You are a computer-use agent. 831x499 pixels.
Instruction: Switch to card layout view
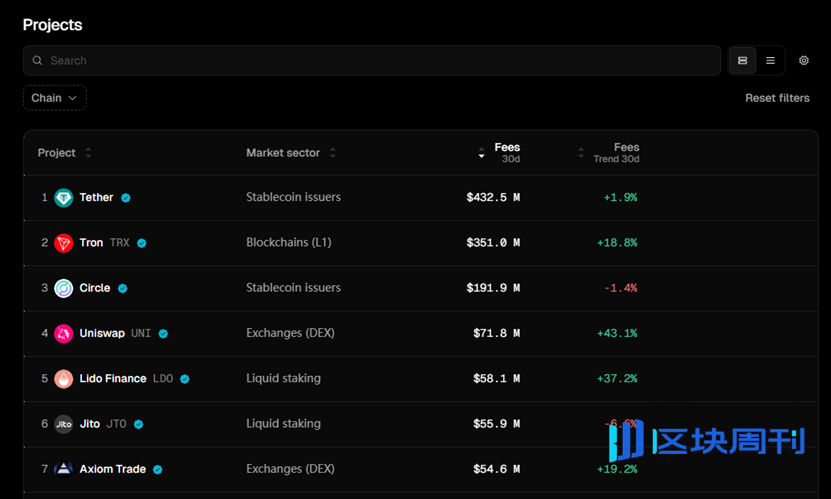742,61
